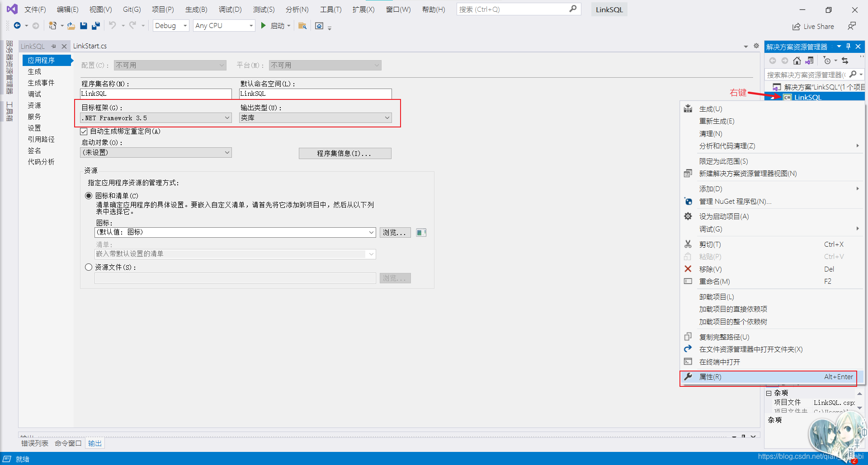The height and width of the screenshot is (465, 868).
Task: Click the 生成(U) build icon in context menu
Action: (x=688, y=108)
